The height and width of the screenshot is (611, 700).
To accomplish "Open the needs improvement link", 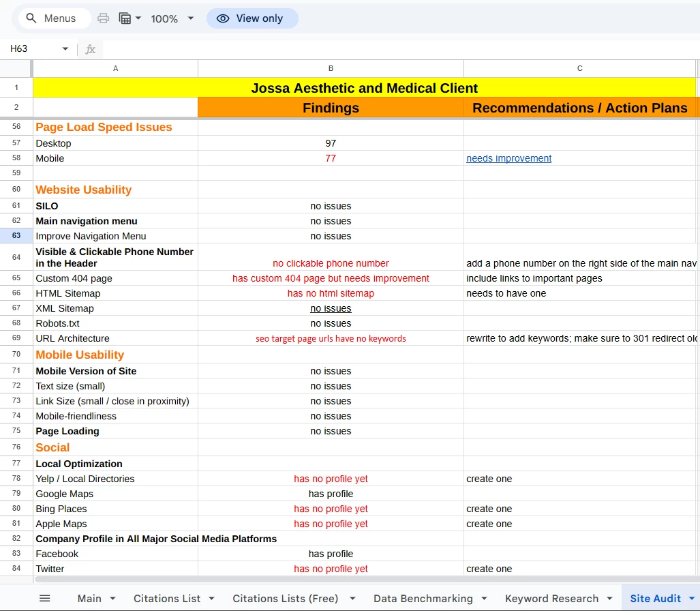I will [x=509, y=159].
